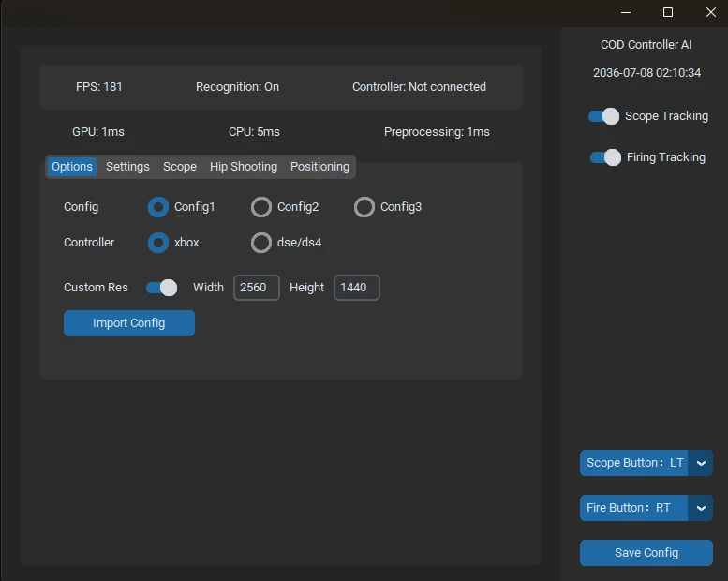Screen dimensions: 728x581
Task: Click the Height input field
Action: point(357,288)
